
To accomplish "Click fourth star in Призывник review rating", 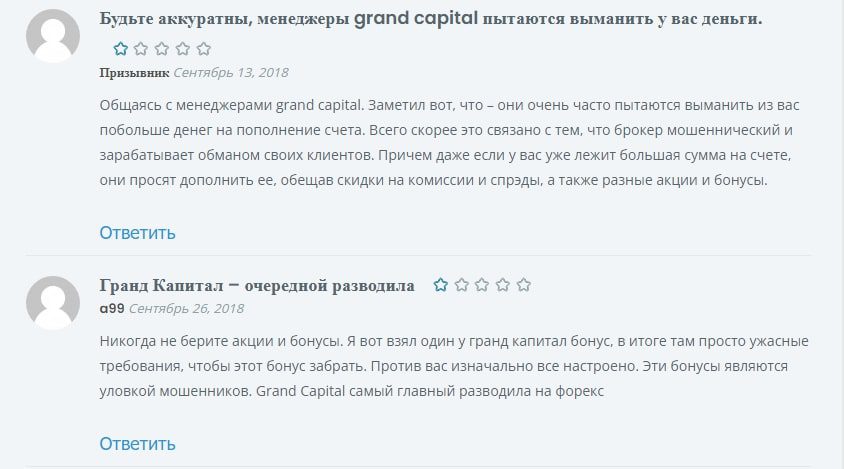I will (x=183, y=49).
